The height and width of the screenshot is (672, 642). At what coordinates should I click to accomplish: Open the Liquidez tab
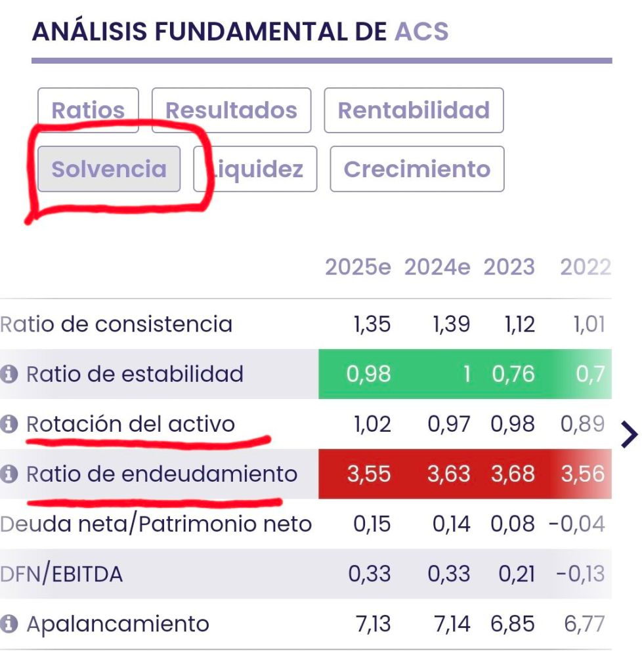tap(256, 169)
